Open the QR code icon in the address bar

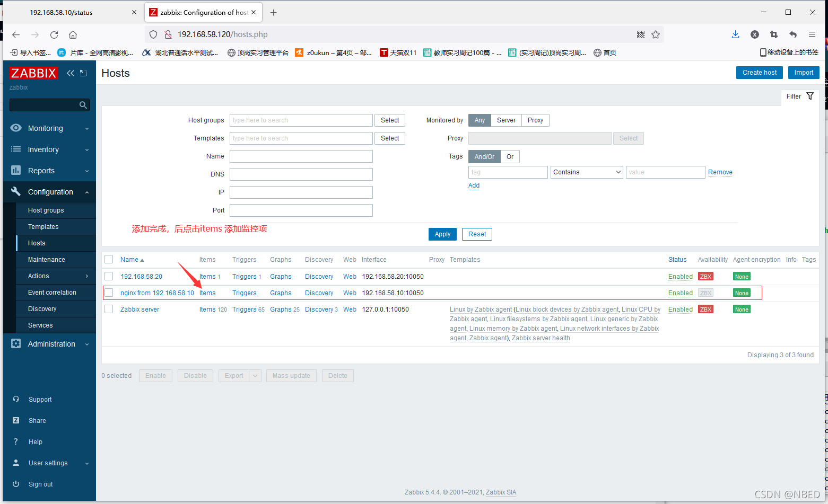click(x=641, y=34)
